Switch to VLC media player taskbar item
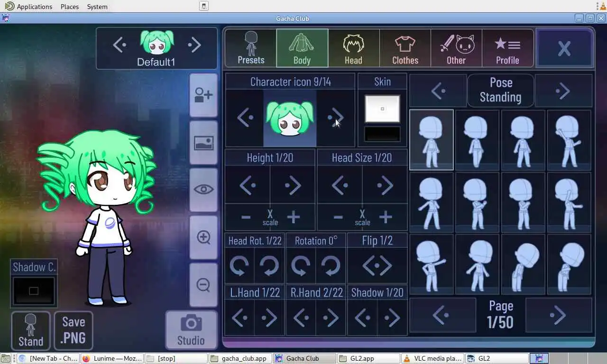The width and height of the screenshot is (607, 364). [x=432, y=358]
